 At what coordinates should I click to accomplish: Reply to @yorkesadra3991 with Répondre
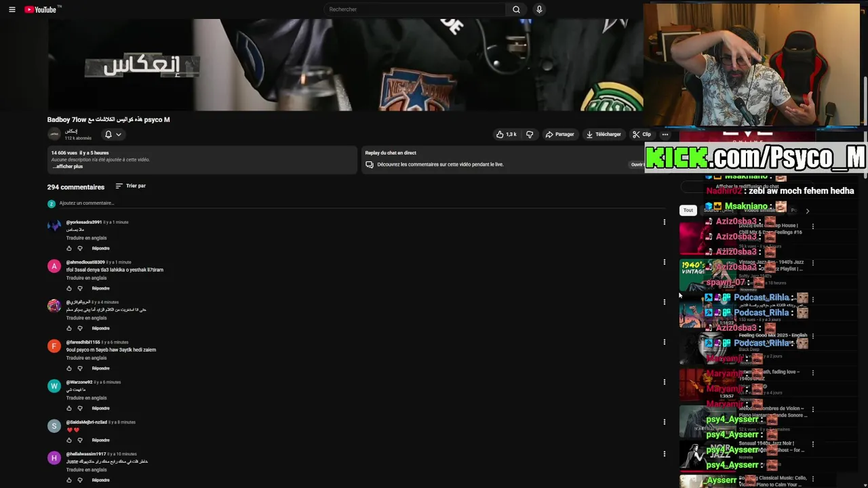(x=100, y=248)
